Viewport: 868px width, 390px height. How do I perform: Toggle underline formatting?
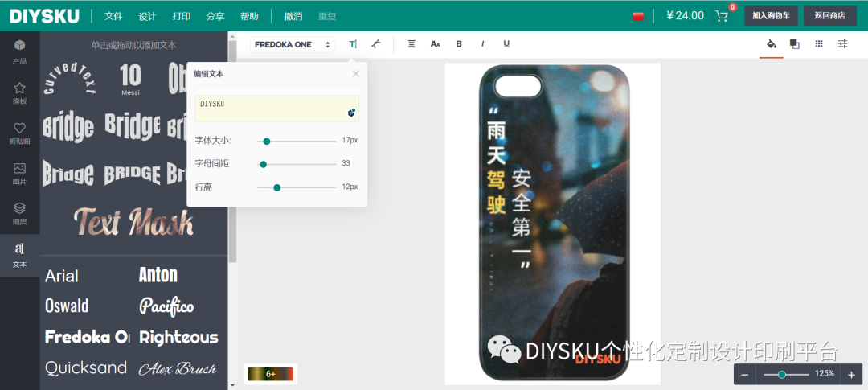[x=506, y=44]
